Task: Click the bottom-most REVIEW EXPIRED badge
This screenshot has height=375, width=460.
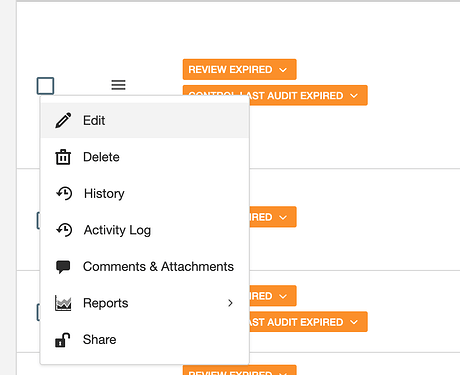Action: click(239, 370)
